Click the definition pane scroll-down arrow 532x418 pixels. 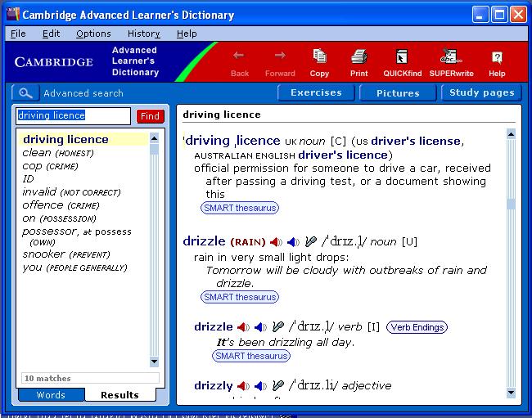(511, 393)
